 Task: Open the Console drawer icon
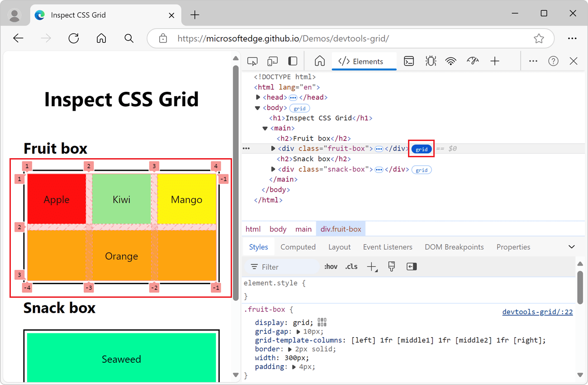click(409, 61)
